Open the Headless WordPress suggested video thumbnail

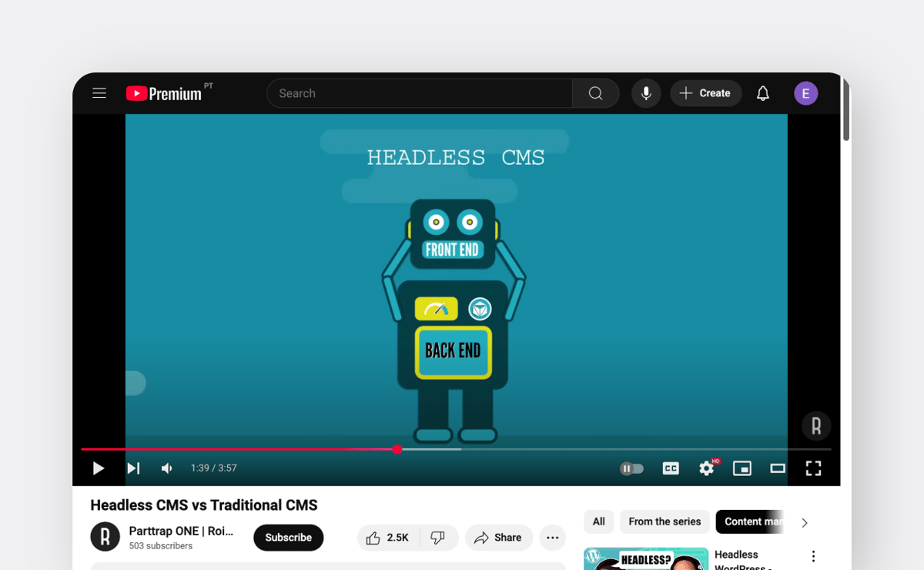646,559
